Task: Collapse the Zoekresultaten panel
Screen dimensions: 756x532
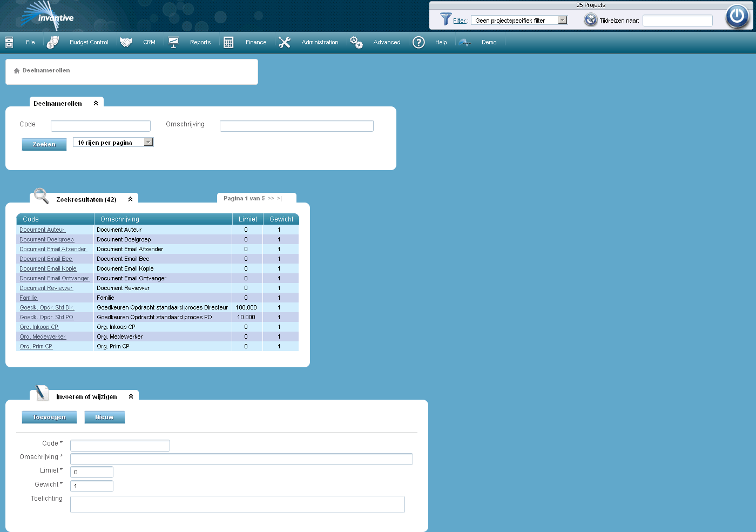Action: (130, 199)
